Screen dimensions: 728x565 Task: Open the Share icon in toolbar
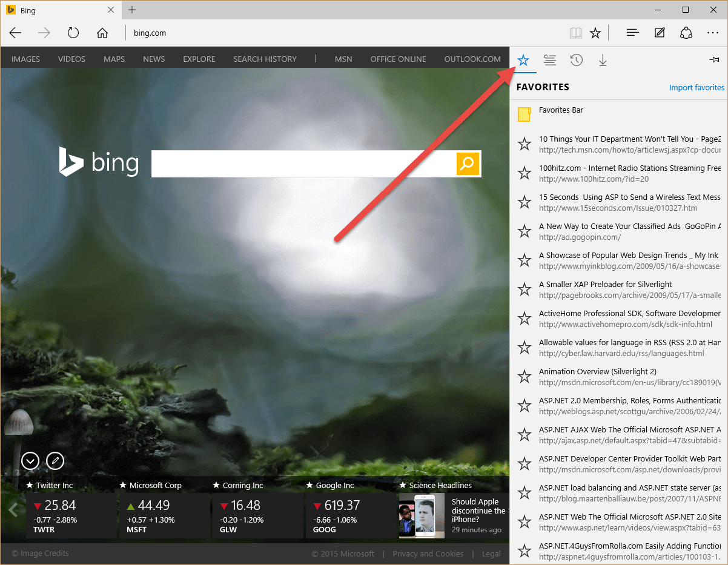point(686,33)
